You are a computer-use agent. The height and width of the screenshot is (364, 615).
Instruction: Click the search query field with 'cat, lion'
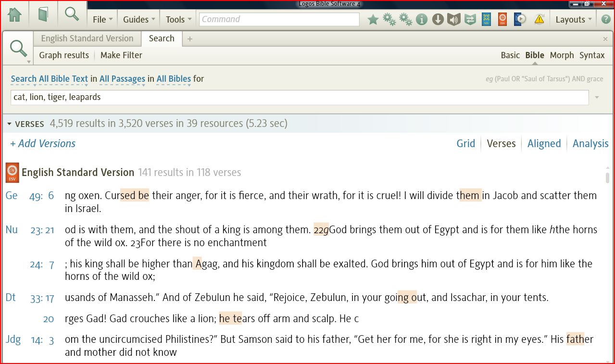click(x=300, y=97)
